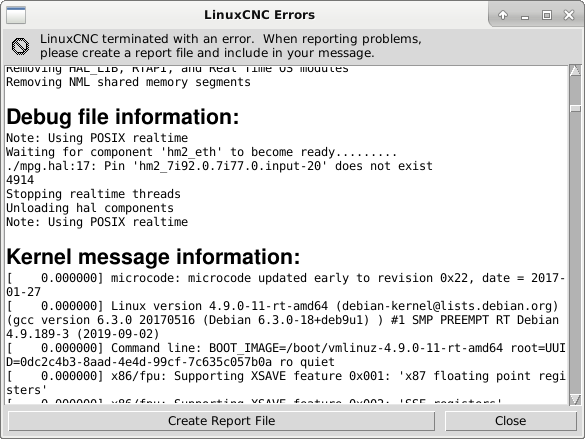Click the shade window up-arrow icon
This screenshot has height=439, width=585.
coord(503,15)
